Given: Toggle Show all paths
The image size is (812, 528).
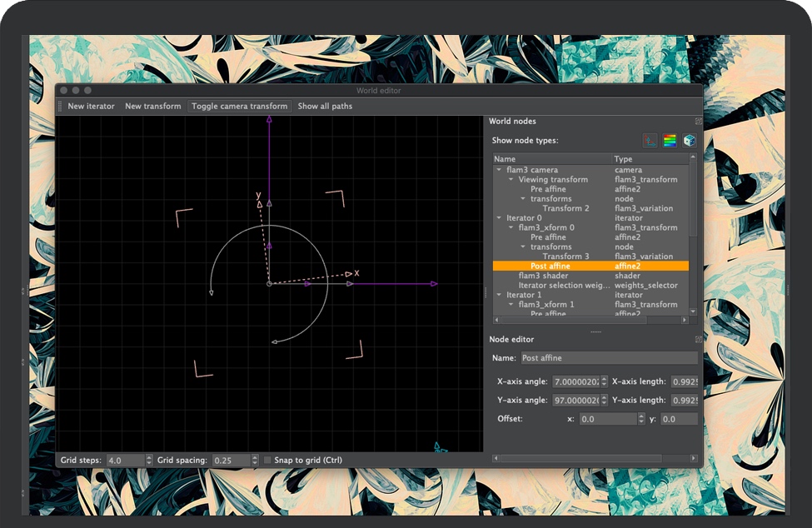Looking at the screenshot, I should (325, 106).
